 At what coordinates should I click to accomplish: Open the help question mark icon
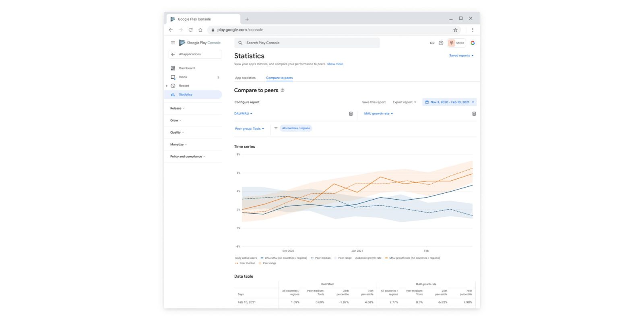441,43
